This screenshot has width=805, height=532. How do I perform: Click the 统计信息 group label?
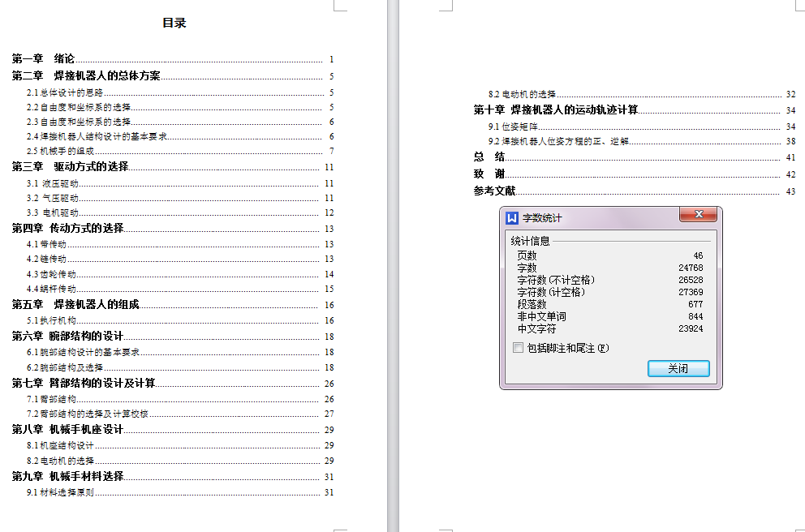[530, 241]
